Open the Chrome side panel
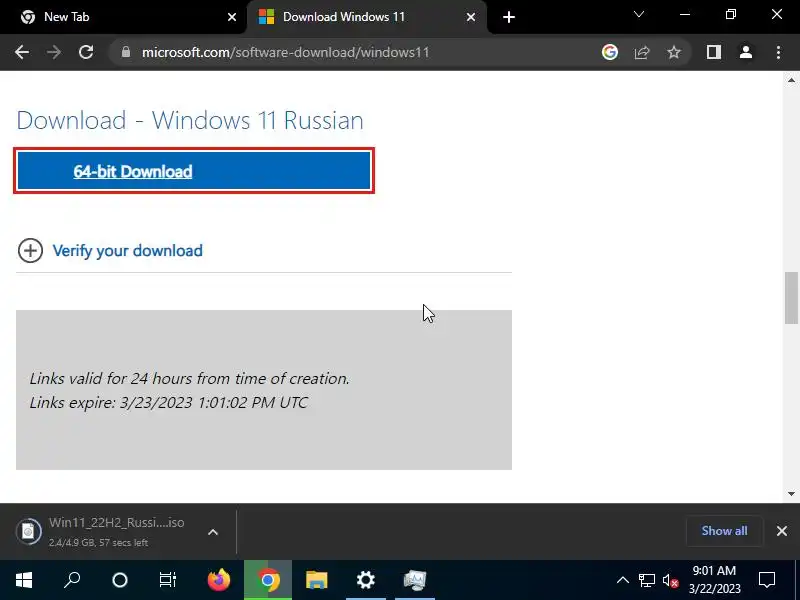Viewport: 800px width, 600px height. click(x=714, y=52)
